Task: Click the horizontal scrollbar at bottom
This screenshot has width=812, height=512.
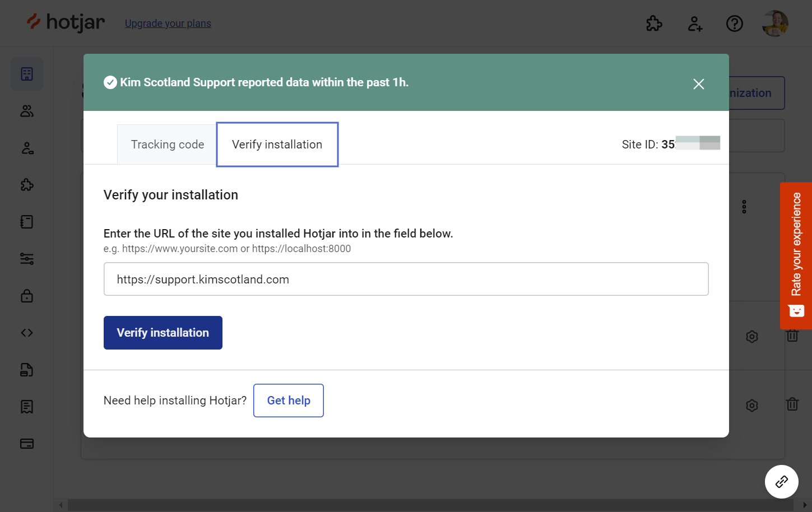Action: (x=430, y=505)
